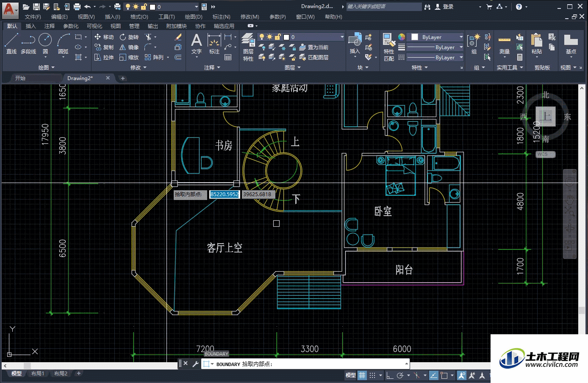Toggle isometric drafting in status bar
The height and width of the screenshot is (383, 588).
pyautogui.click(x=417, y=375)
